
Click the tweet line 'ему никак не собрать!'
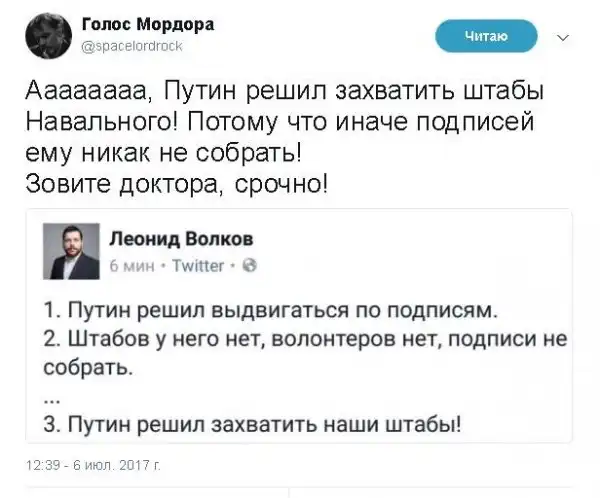(164, 155)
